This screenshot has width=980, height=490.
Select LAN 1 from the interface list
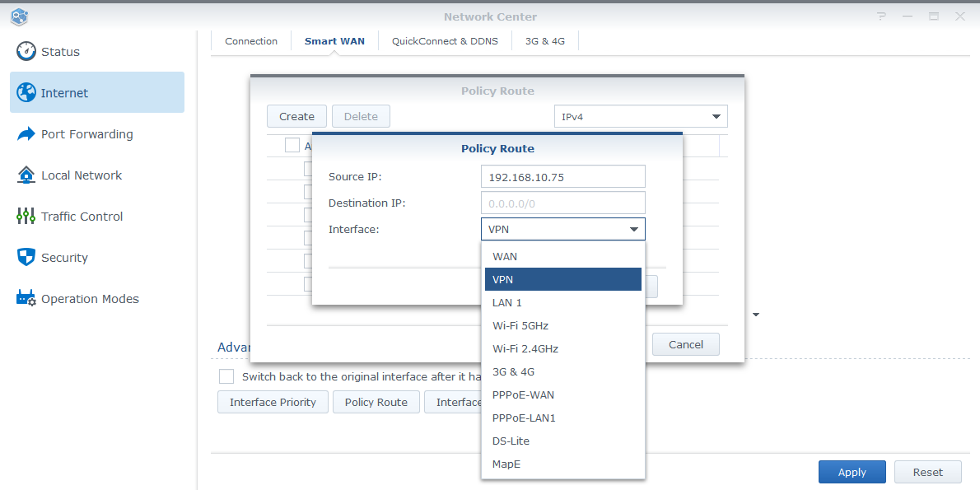tap(507, 302)
